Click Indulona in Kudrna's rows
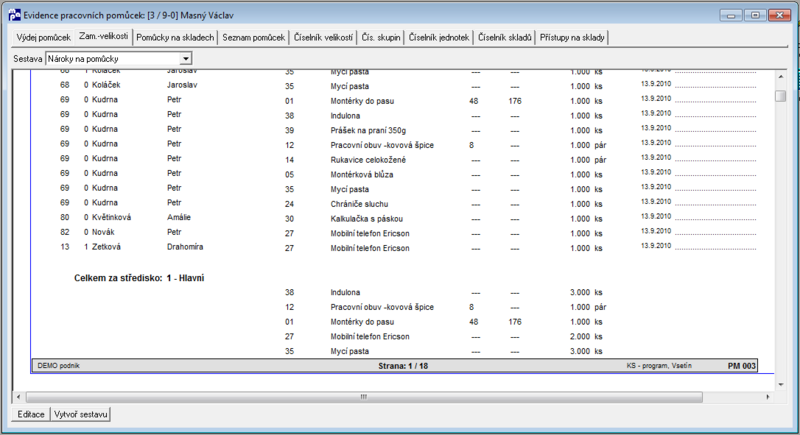800x435 pixels. click(x=345, y=116)
